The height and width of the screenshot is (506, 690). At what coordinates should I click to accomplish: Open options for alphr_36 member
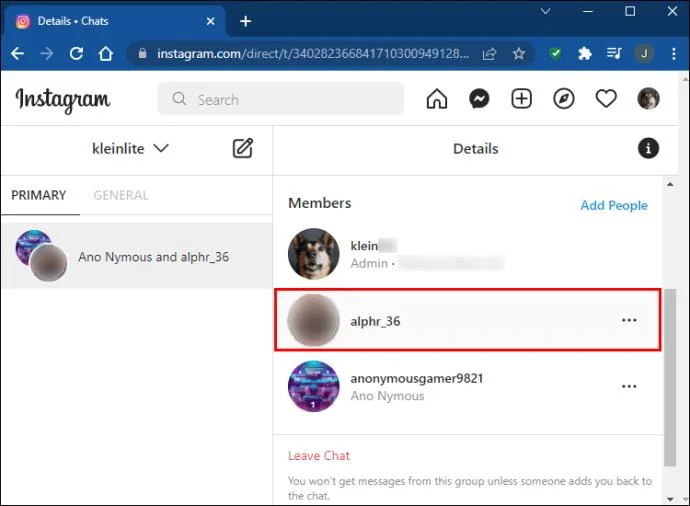tap(629, 320)
